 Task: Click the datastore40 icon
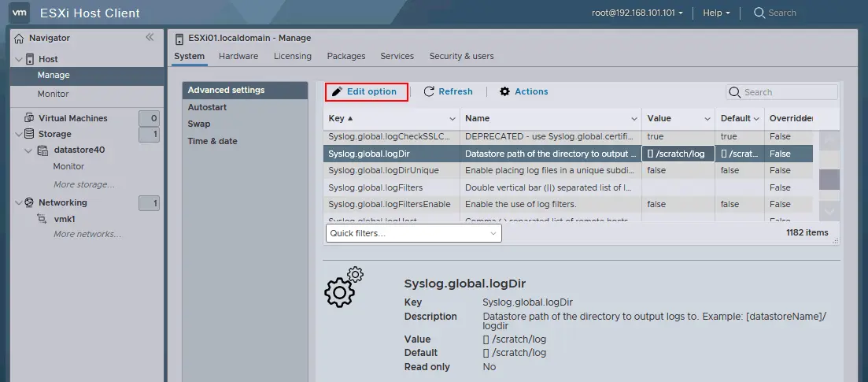coord(42,150)
